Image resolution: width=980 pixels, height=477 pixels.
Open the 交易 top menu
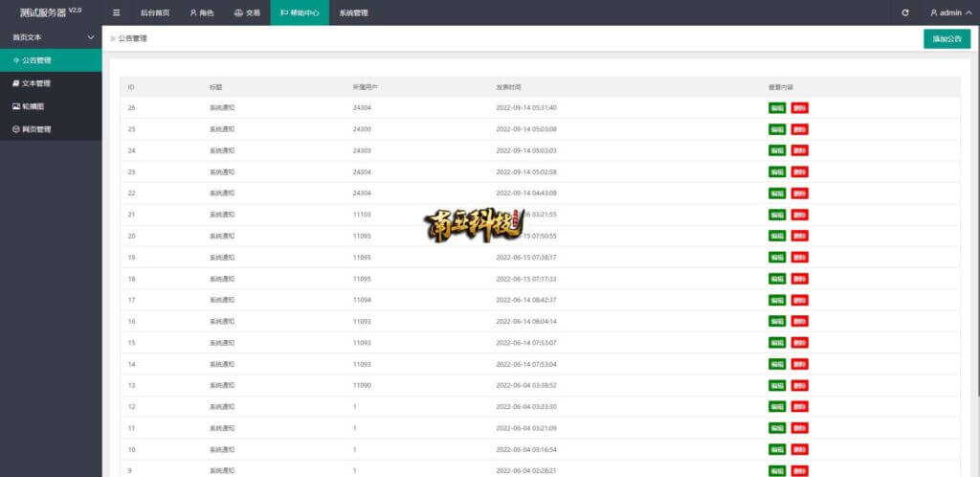(246, 12)
